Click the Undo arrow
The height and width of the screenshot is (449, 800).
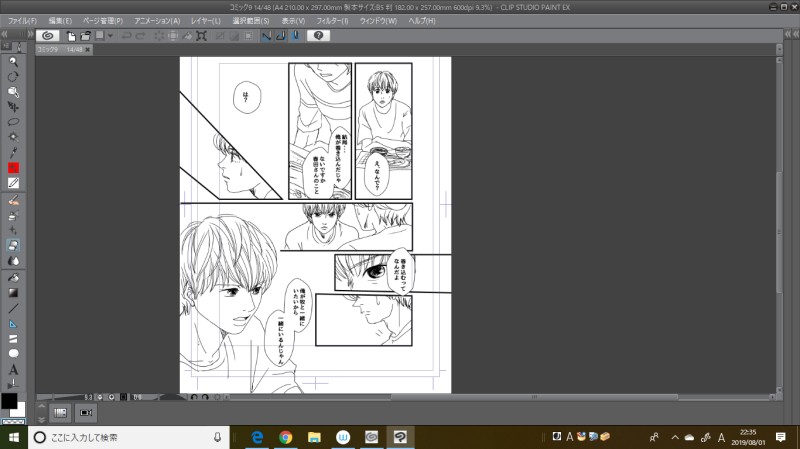[x=127, y=36]
